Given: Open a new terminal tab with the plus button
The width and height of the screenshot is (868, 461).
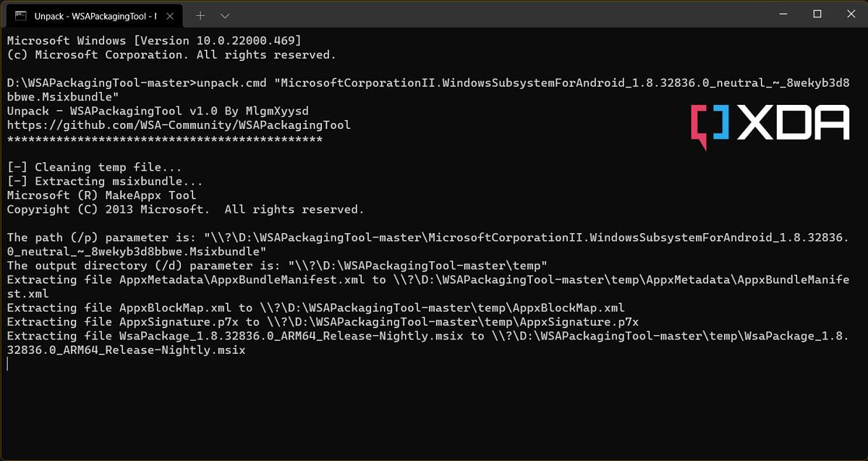Looking at the screenshot, I should click(x=200, y=14).
